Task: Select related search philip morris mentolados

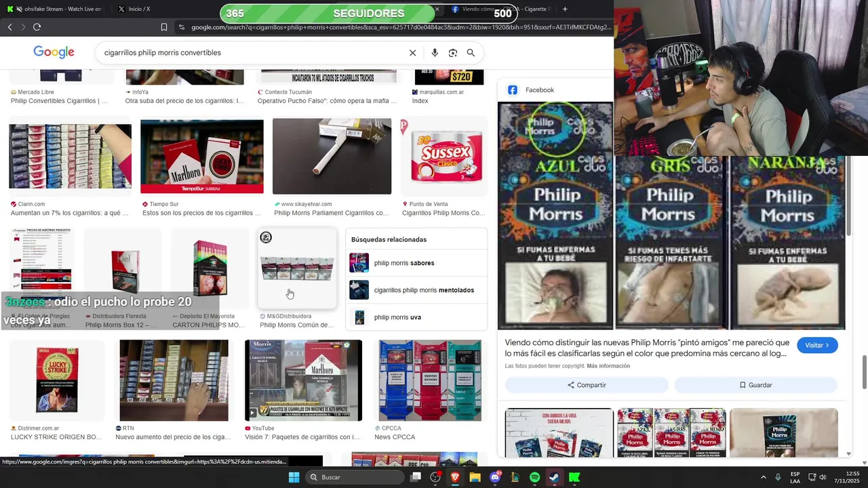Action: coord(416,290)
